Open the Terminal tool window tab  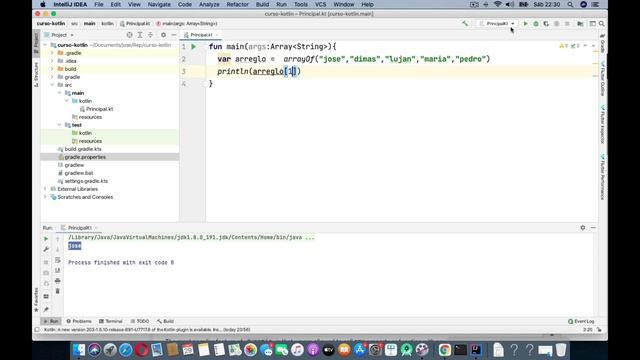tap(111, 322)
